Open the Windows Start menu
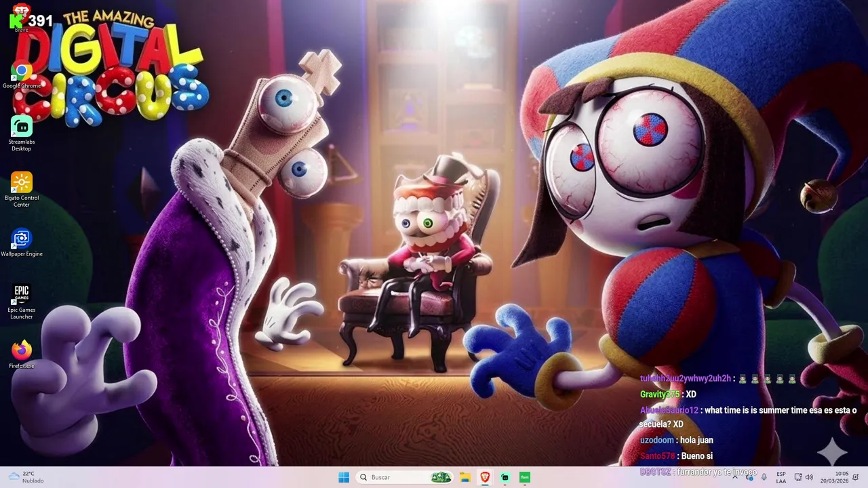Image resolution: width=868 pixels, height=488 pixels. pos(344,477)
